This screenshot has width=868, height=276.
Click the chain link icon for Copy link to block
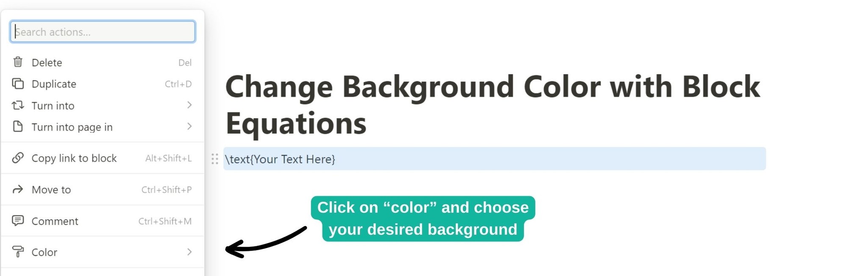tap(17, 158)
